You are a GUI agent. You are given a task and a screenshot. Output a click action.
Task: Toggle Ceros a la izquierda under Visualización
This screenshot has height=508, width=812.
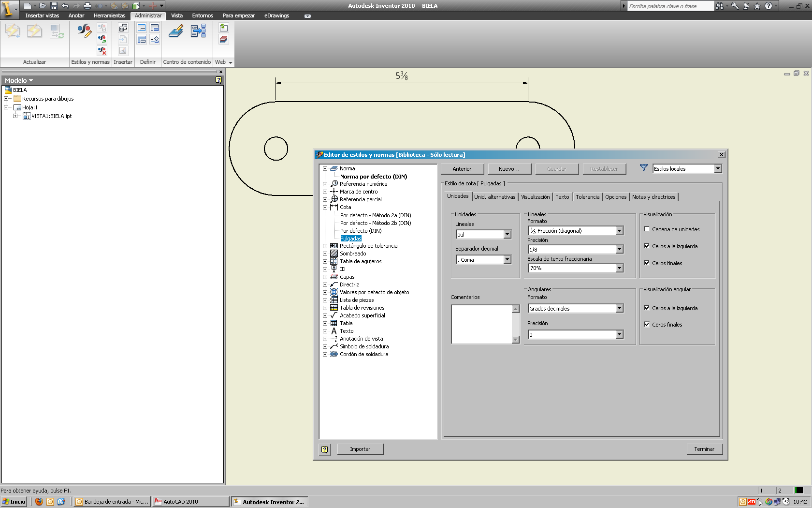tap(647, 246)
